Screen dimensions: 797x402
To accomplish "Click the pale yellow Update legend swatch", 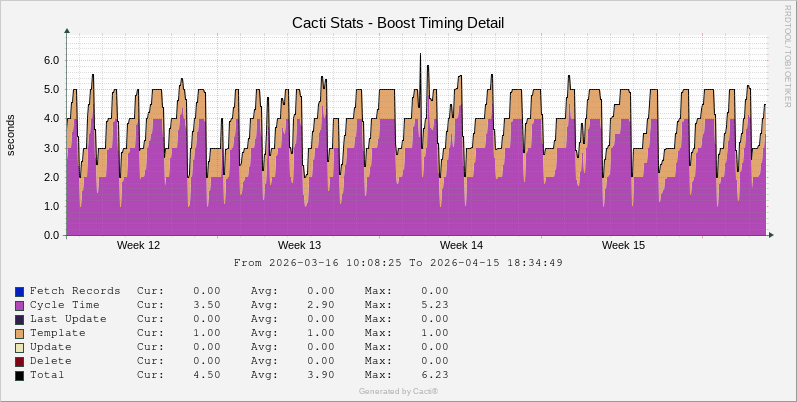I will click(x=20, y=347).
